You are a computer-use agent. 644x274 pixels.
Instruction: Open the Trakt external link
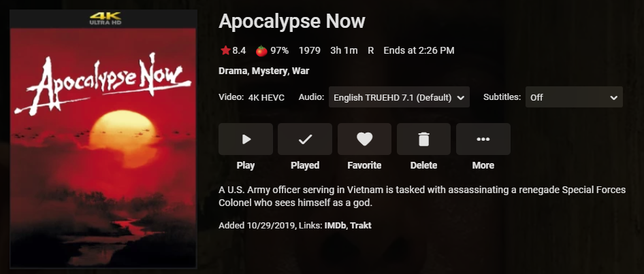tap(361, 225)
